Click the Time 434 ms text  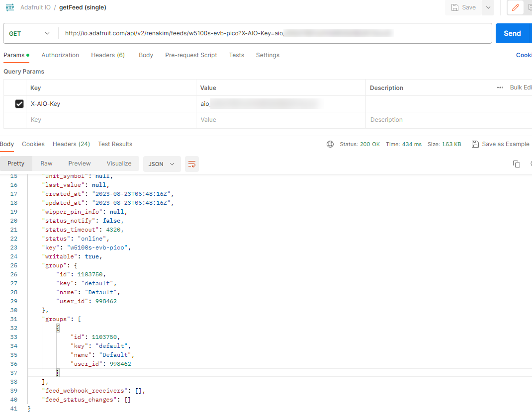tap(403, 144)
